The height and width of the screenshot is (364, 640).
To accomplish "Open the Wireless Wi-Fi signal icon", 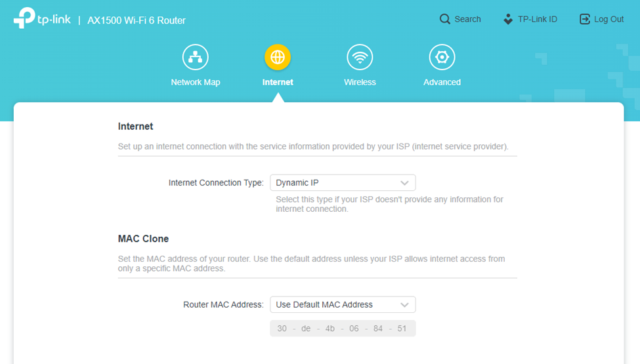I will click(x=360, y=58).
